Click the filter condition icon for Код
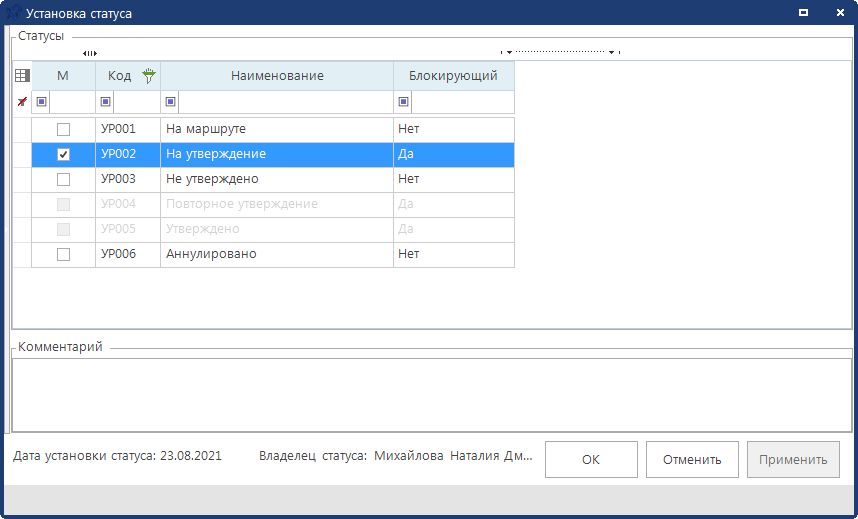The width and height of the screenshot is (858, 519). [105, 102]
